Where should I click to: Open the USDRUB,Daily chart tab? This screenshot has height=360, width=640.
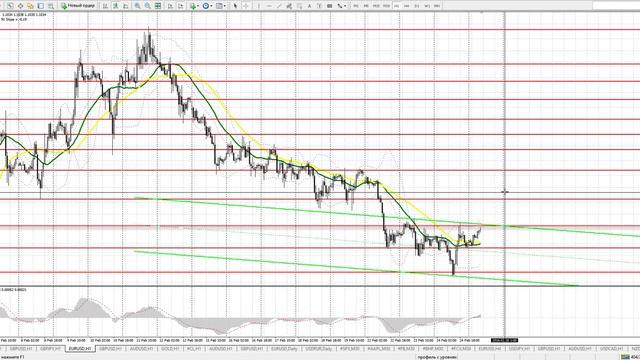point(318,349)
